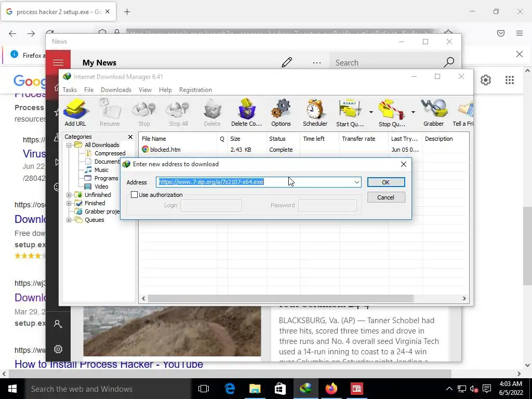Click the News app edit pencil icon
Image resolution: width=532 pixels, height=399 pixels.
(x=287, y=62)
